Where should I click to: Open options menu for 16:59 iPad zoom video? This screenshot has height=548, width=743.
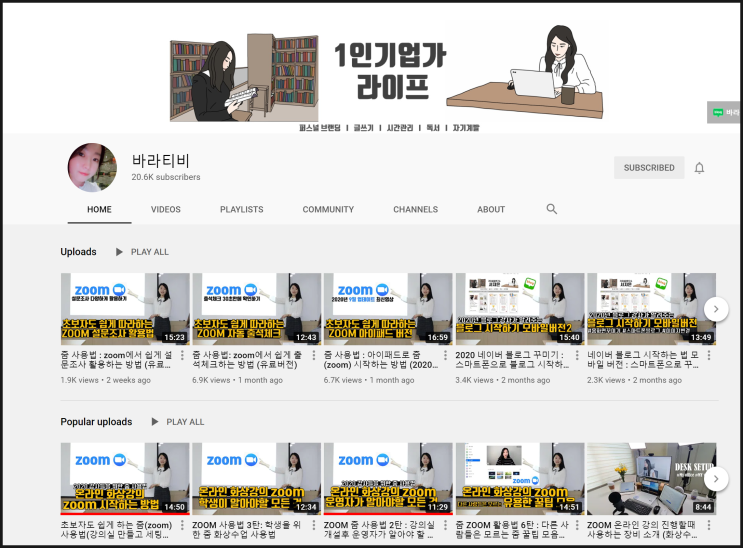445,355
